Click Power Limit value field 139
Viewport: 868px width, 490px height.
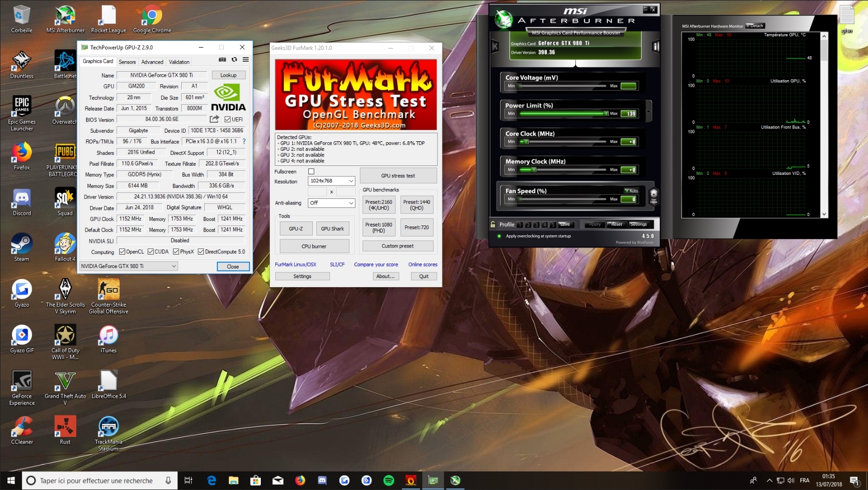point(629,114)
